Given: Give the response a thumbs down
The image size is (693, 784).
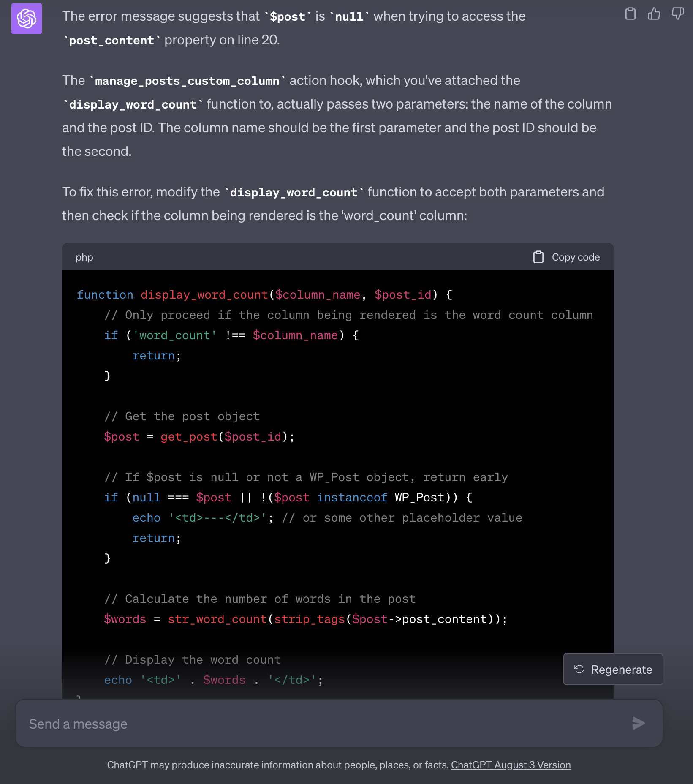Looking at the screenshot, I should pyautogui.click(x=677, y=14).
